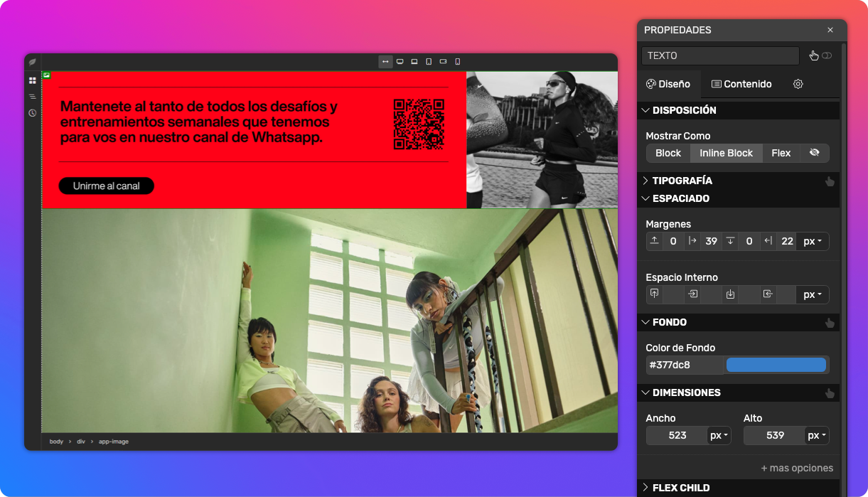Open the Ancho px unit dropdown
The height and width of the screenshot is (497, 868).
click(719, 435)
